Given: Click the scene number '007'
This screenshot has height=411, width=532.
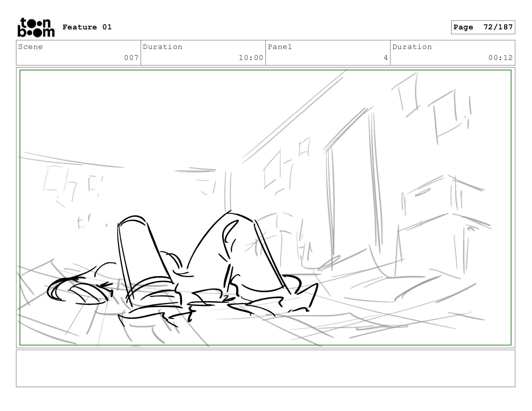Looking at the screenshot, I should click(131, 58).
